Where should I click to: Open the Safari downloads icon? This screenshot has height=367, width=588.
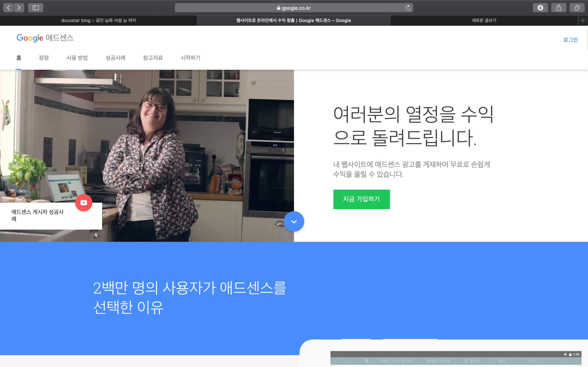click(540, 8)
